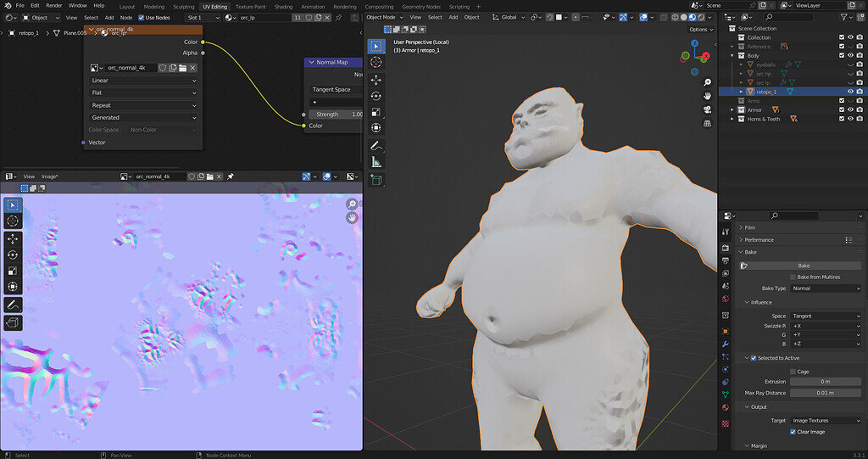
Task: Toggle camera view in the viewport
Action: (x=707, y=109)
